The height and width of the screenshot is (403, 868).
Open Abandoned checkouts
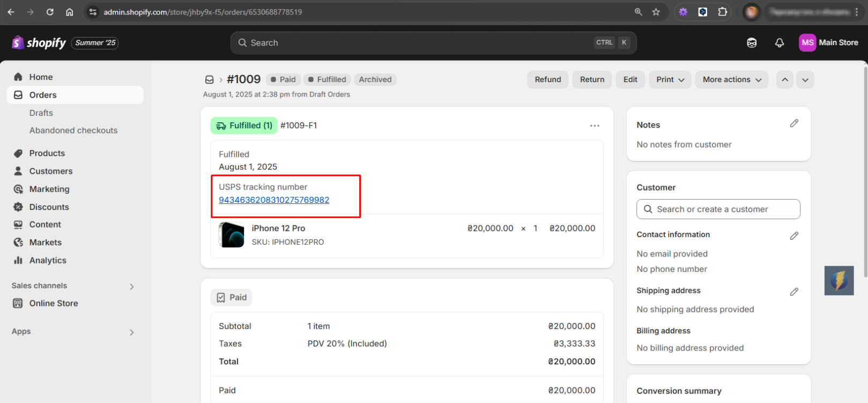(73, 130)
